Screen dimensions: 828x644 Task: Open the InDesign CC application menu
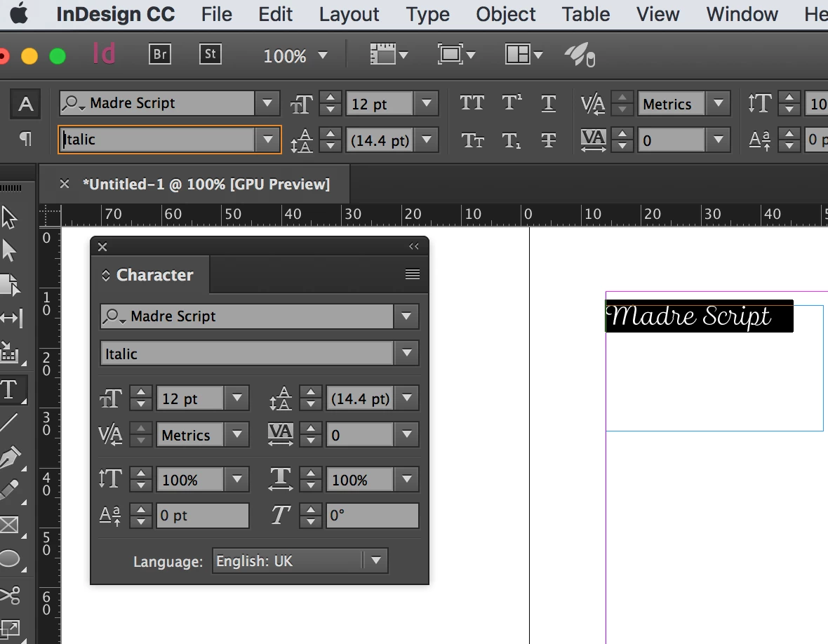[116, 14]
